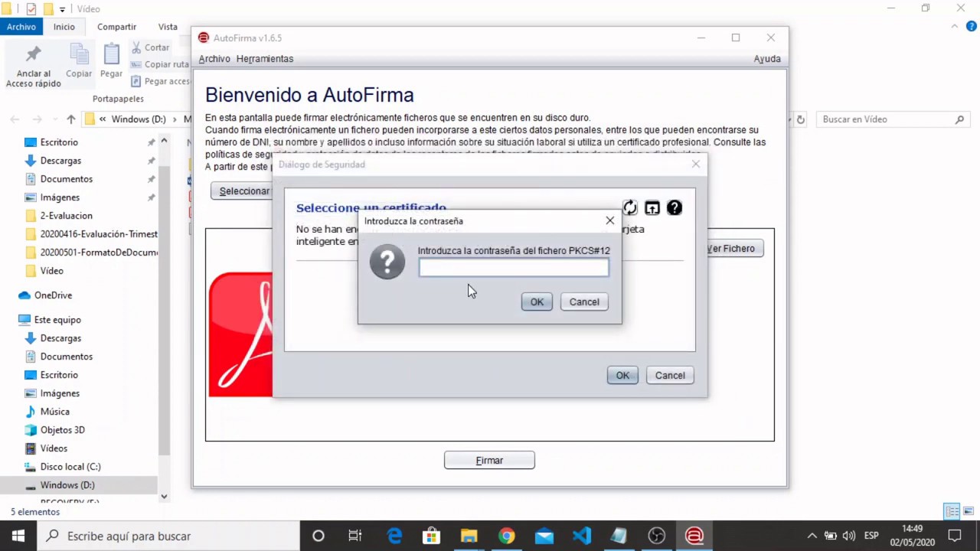Open volume control in system tray
Screen dimensions: 980x551
(849, 536)
